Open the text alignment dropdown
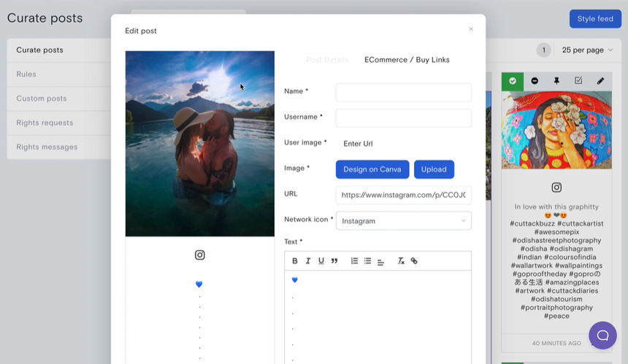628x364 pixels. [380, 261]
